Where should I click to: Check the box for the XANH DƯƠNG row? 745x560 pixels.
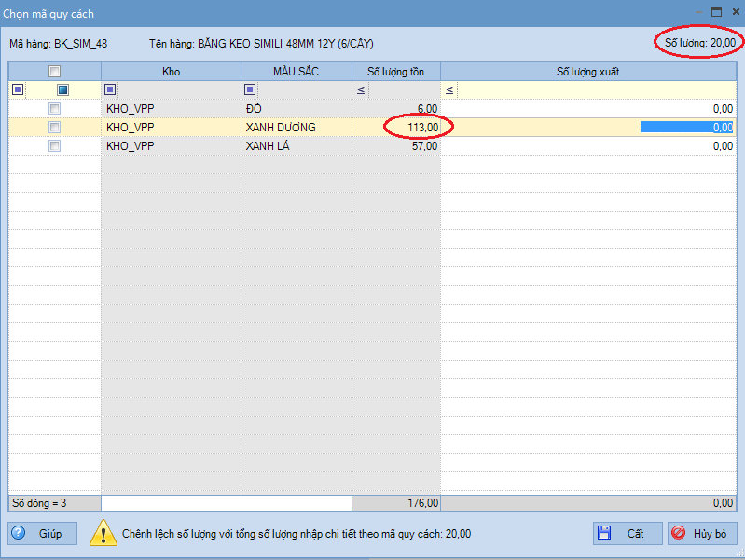pos(54,128)
